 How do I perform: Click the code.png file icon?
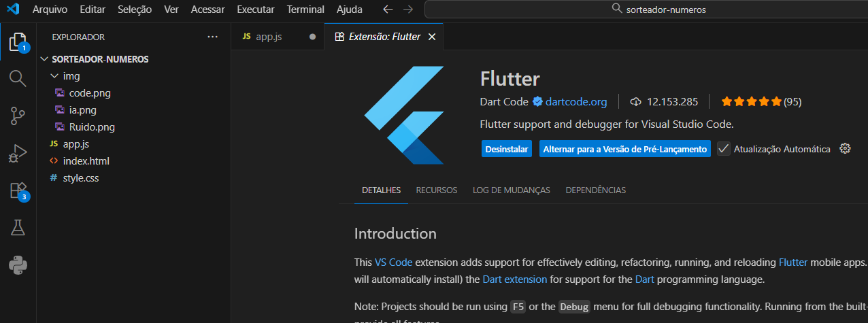point(59,93)
